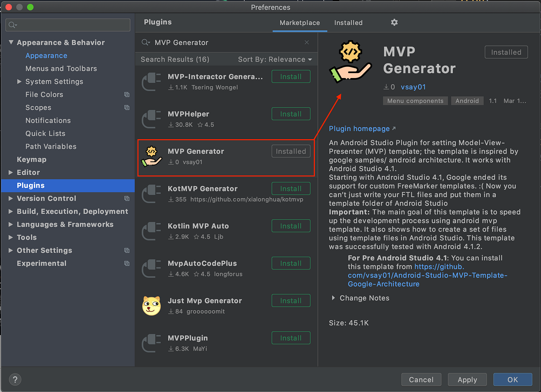Open the GitHub Android-Studio-MVP-Template link
The image size is (541, 392).
pyautogui.click(x=427, y=275)
